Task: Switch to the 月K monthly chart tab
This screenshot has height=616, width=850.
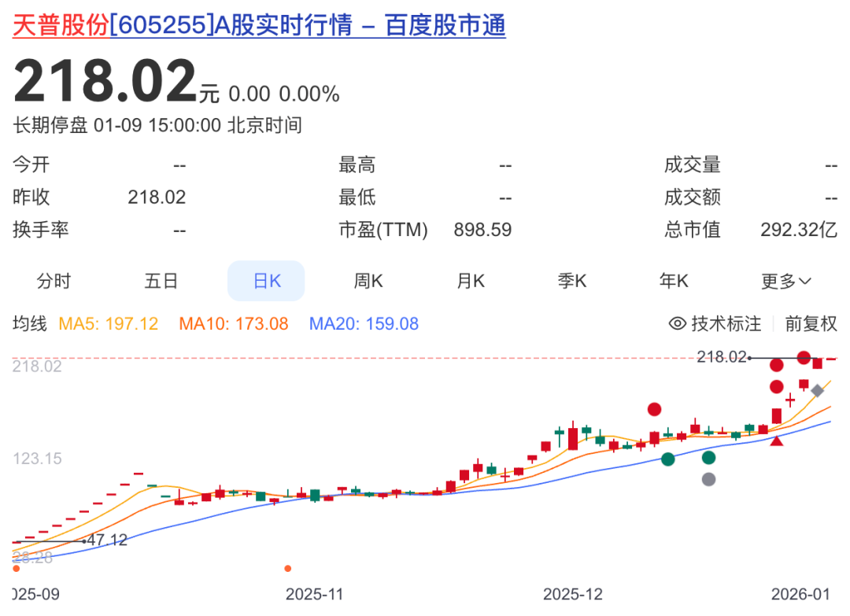Action: [471, 281]
